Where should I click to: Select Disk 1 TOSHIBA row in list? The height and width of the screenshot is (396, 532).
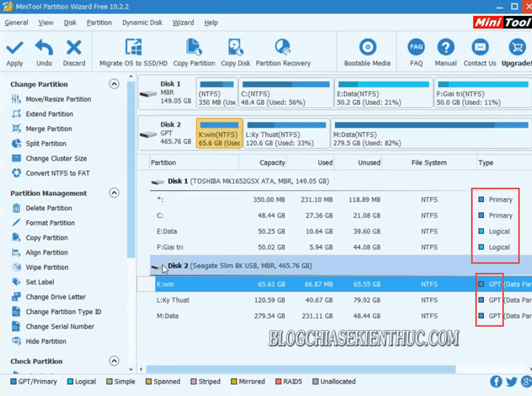340,181
